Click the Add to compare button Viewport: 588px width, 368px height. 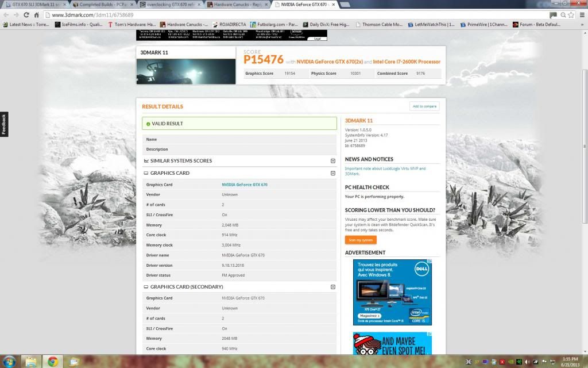pos(424,106)
